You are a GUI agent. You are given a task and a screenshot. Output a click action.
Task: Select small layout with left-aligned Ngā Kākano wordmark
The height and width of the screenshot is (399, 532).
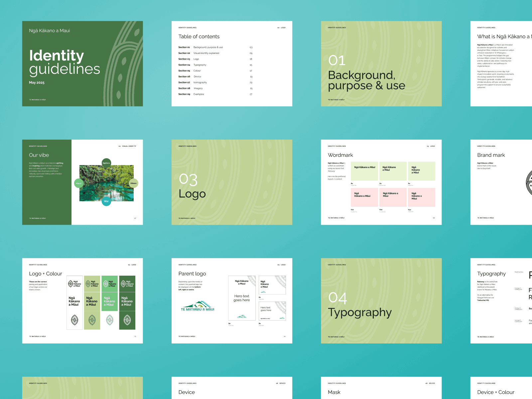[272, 285]
